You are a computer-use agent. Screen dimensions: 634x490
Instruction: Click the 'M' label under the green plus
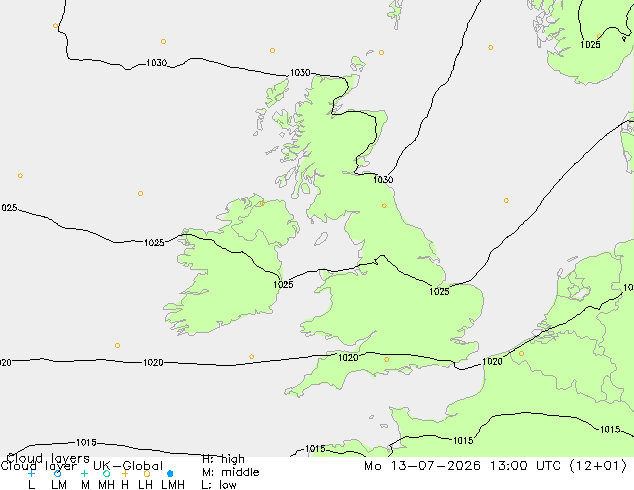[x=85, y=485]
